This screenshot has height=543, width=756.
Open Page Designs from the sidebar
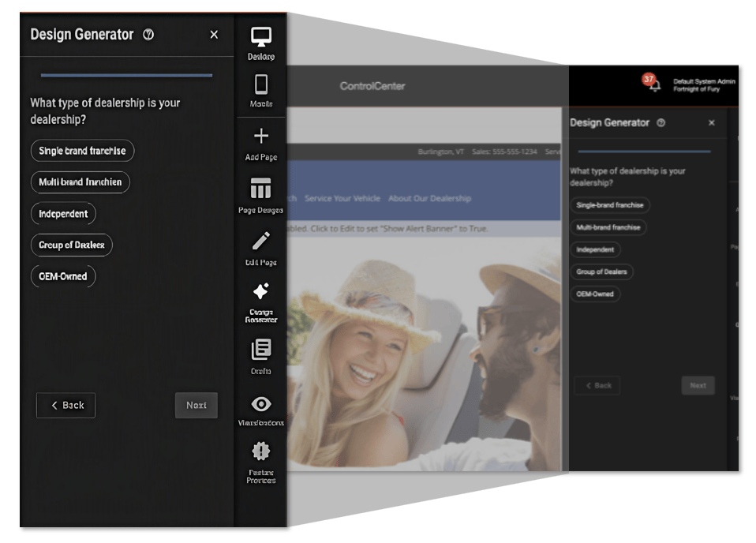261,195
